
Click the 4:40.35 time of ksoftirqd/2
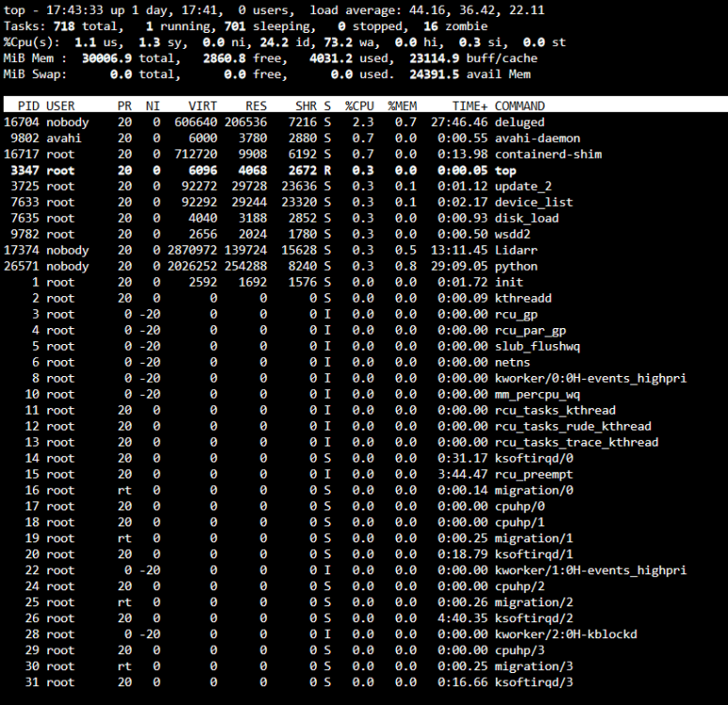click(x=463, y=619)
